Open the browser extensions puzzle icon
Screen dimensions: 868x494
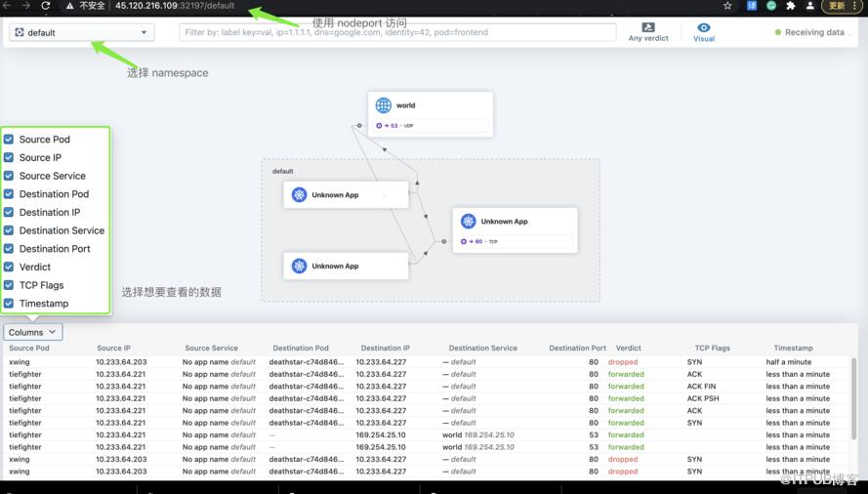tap(791, 6)
